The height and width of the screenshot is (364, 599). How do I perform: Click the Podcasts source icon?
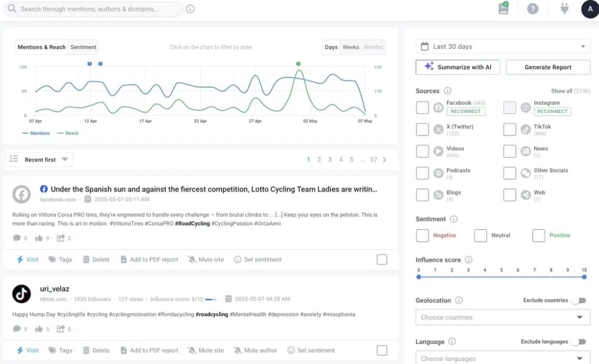438,173
